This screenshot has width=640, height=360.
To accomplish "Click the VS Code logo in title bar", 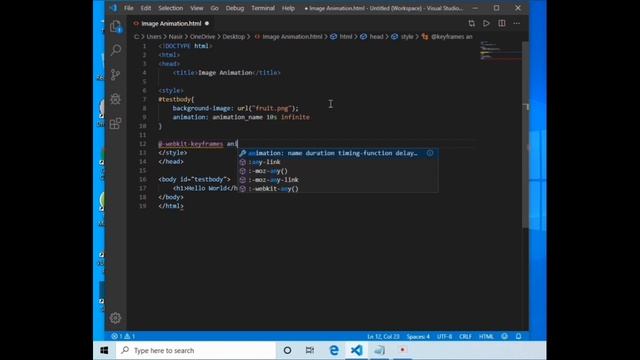I will [x=113, y=8].
